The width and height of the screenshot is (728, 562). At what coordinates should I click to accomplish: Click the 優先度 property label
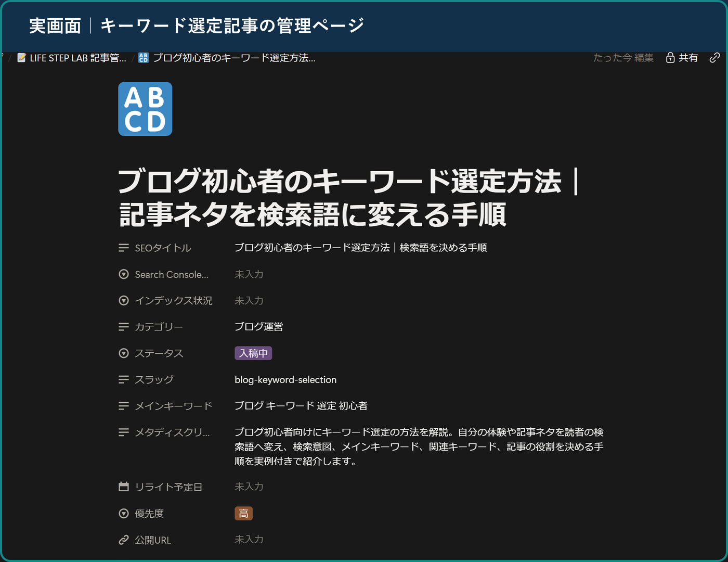(149, 514)
